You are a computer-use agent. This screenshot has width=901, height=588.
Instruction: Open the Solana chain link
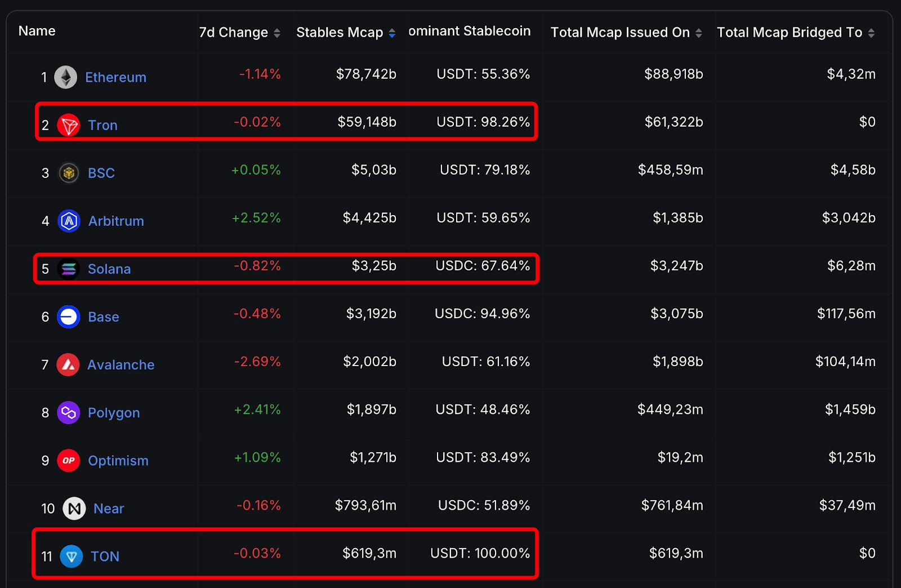pyautogui.click(x=109, y=269)
